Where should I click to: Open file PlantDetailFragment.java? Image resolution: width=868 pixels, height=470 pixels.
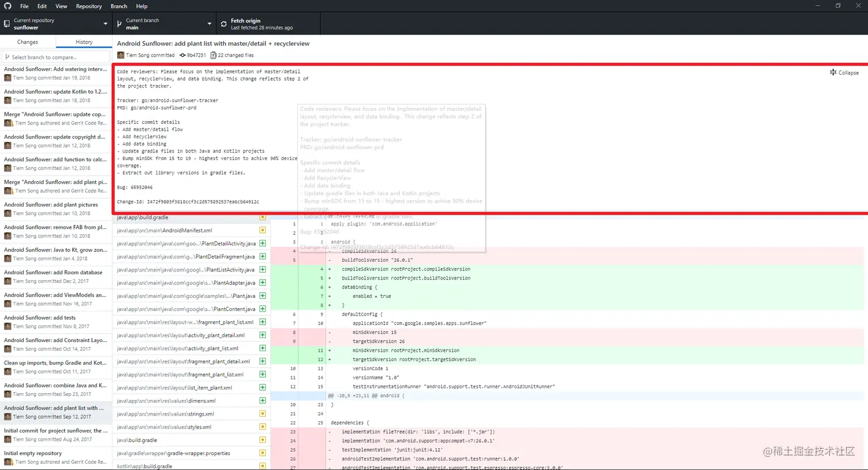click(191, 257)
